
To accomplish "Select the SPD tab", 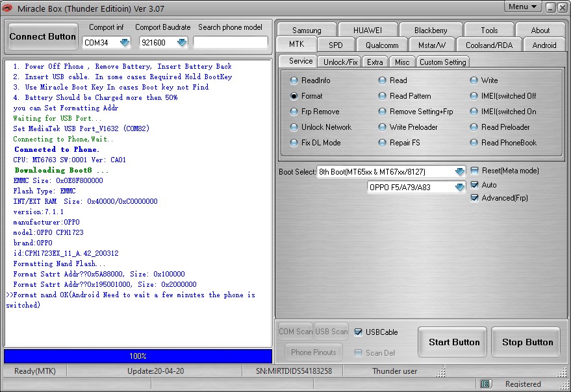I will click(335, 45).
